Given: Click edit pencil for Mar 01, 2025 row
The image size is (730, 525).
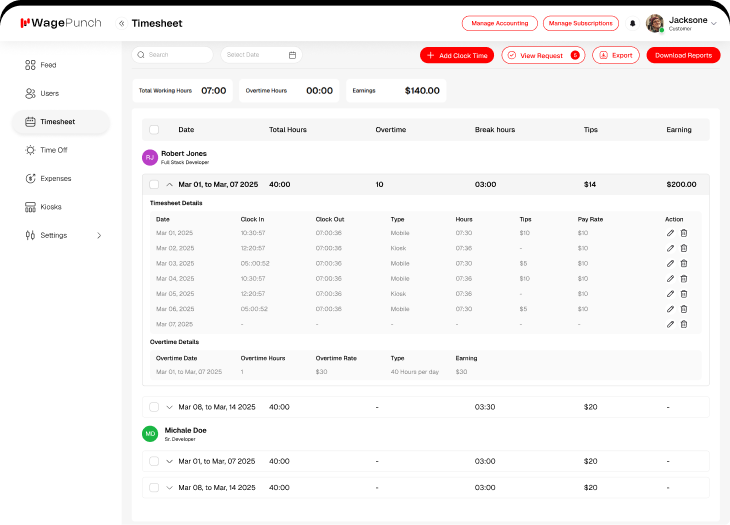Looking at the screenshot, I should 670,233.
